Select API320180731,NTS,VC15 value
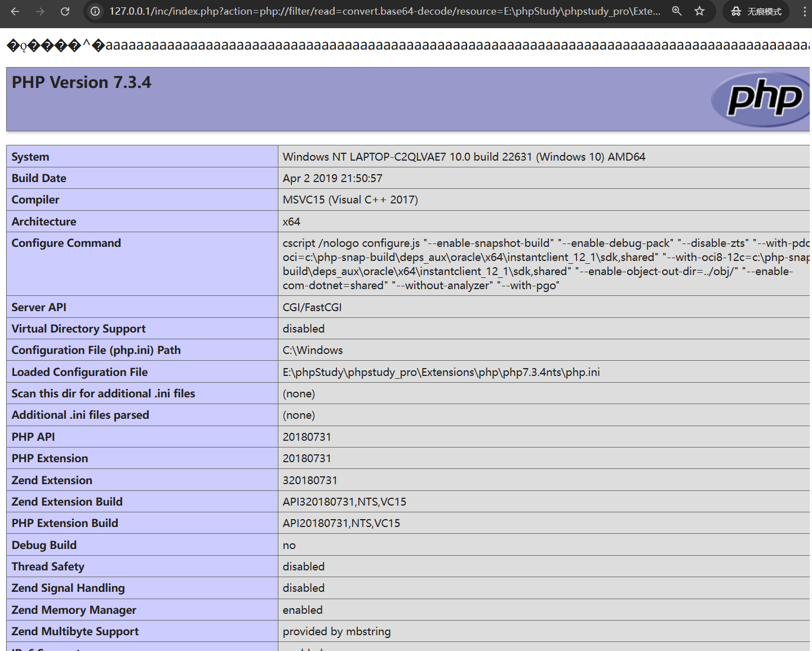Screen dimensions: 812x651 point(344,502)
